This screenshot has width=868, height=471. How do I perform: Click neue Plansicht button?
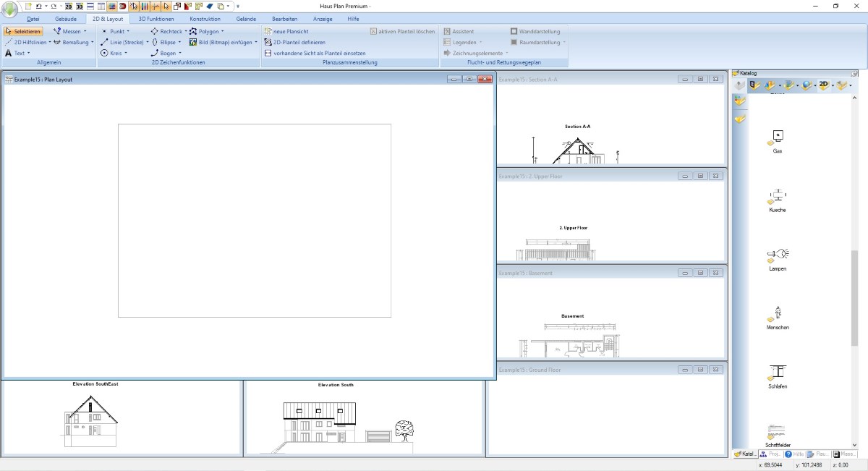click(286, 32)
